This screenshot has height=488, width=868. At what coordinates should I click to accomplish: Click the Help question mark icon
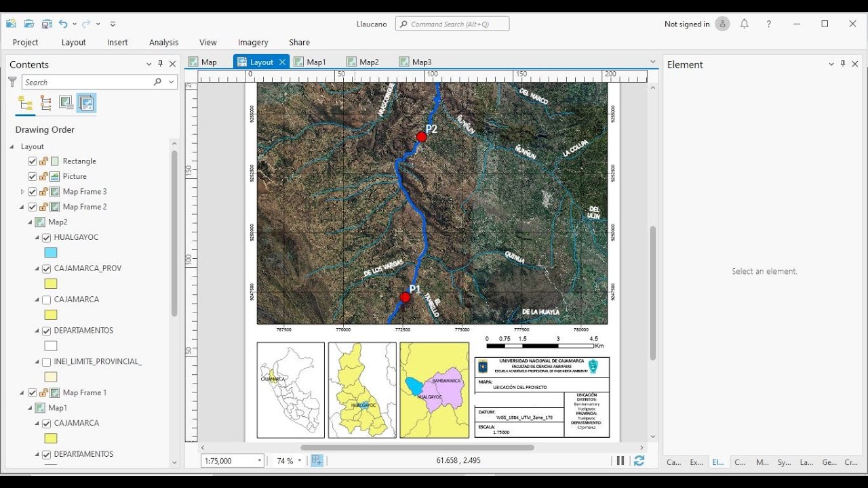768,24
